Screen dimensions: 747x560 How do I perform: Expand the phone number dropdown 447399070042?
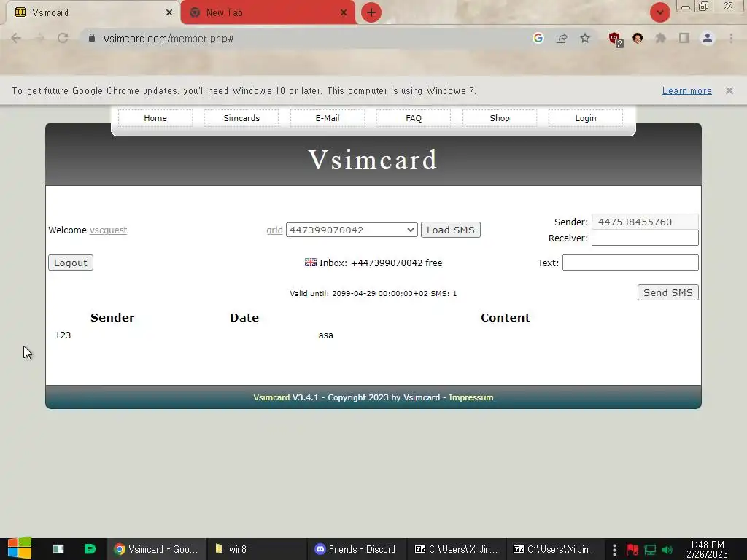tap(352, 230)
